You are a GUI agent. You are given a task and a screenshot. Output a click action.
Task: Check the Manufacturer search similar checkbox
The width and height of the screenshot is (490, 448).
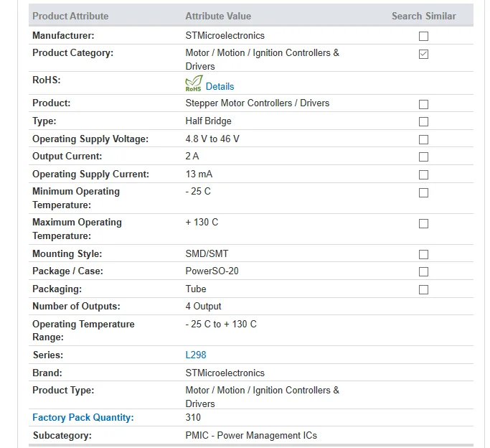click(423, 37)
